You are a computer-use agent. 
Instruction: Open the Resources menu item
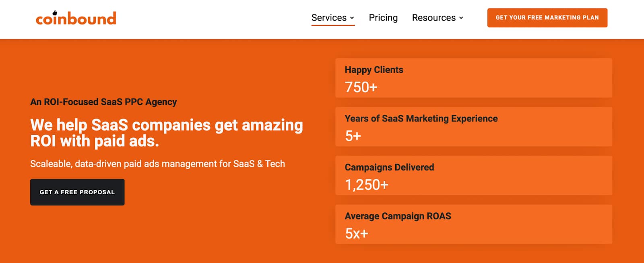pos(433,18)
